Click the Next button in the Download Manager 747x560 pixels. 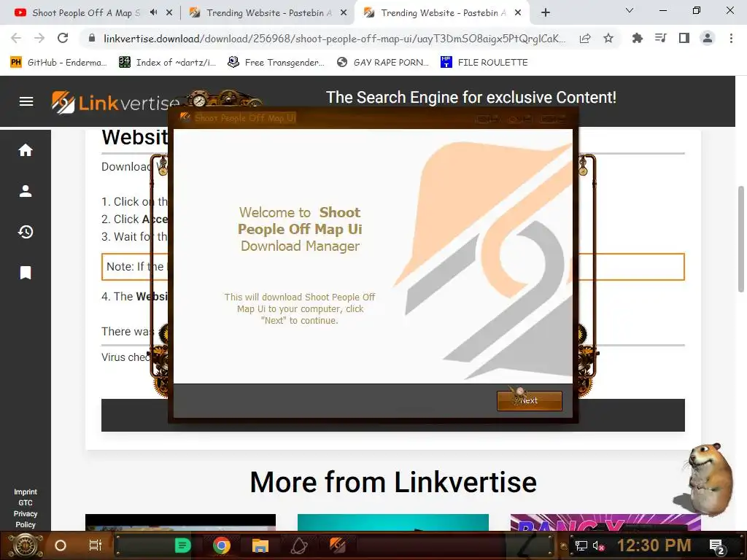pyautogui.click(x=530, y=400)
